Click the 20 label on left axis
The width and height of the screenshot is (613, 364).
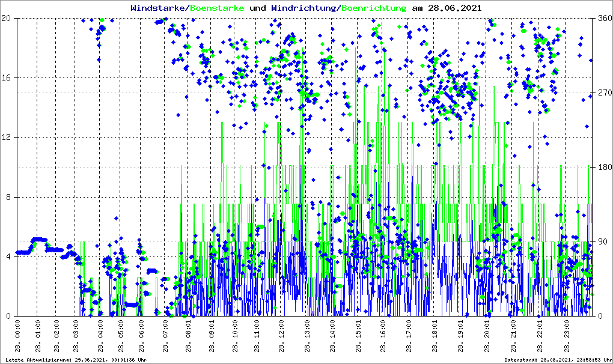tap(7, 18)
